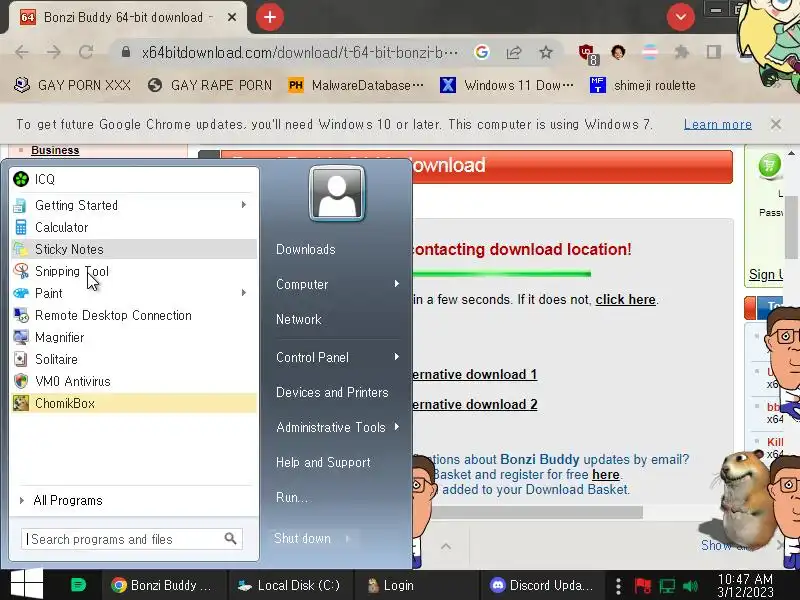The height and width of the screenshot is (600, 800).
Task: Switch to Local Disk (C:) taskbar window
Action: click(289, 585)
